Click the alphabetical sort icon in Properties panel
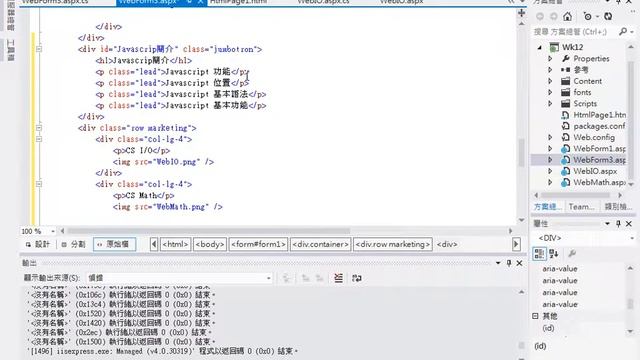 pos(554,254)
